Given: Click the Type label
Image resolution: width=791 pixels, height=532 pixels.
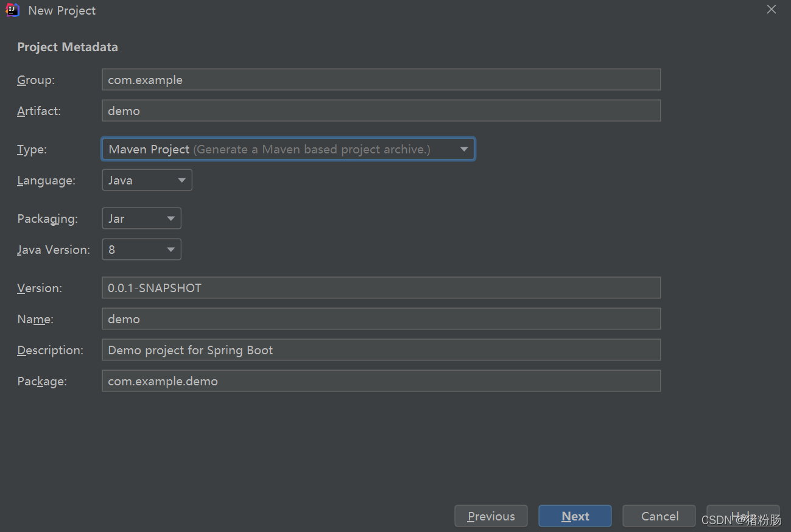Looking at the screenshot, I should point(32,149).
